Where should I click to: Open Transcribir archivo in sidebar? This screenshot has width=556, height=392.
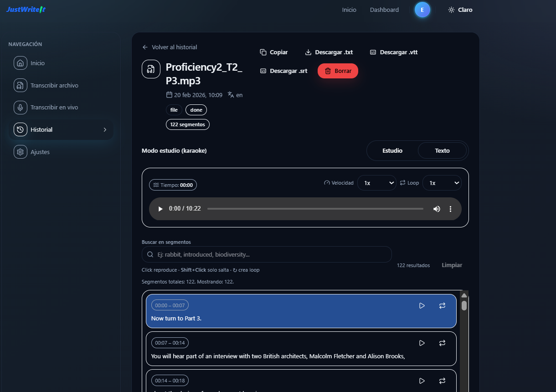54,85
